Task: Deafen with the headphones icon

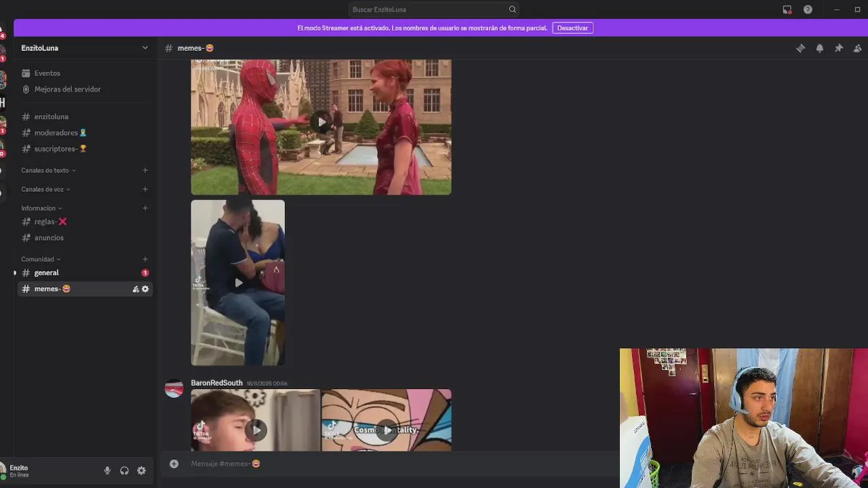Action: tap(124, 470)
